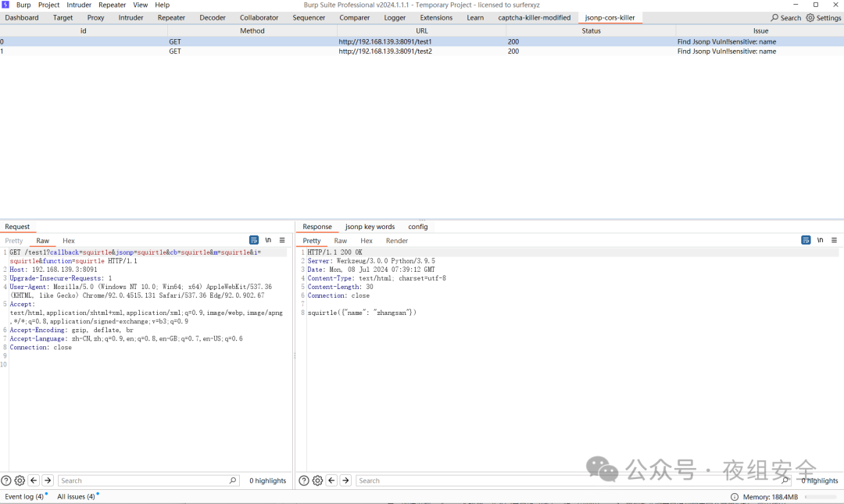This screenshot has height=504, width=844.
Task: Open the jsonp key words tab
Action: [x=370, y=227]
